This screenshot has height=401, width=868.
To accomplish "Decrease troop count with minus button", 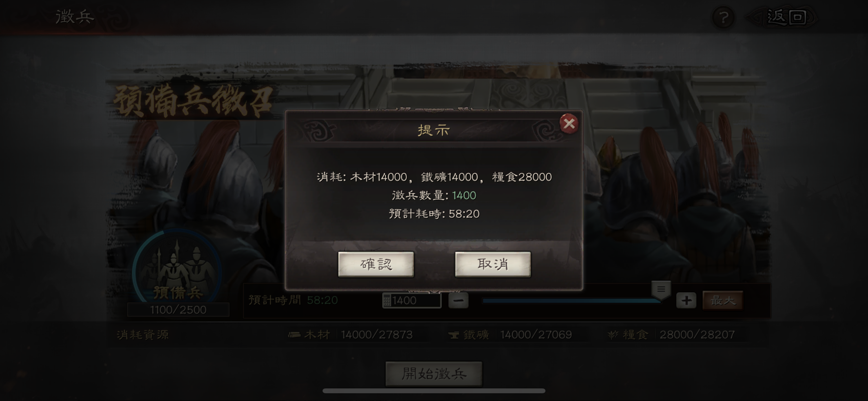I will [x=458, y=300].
